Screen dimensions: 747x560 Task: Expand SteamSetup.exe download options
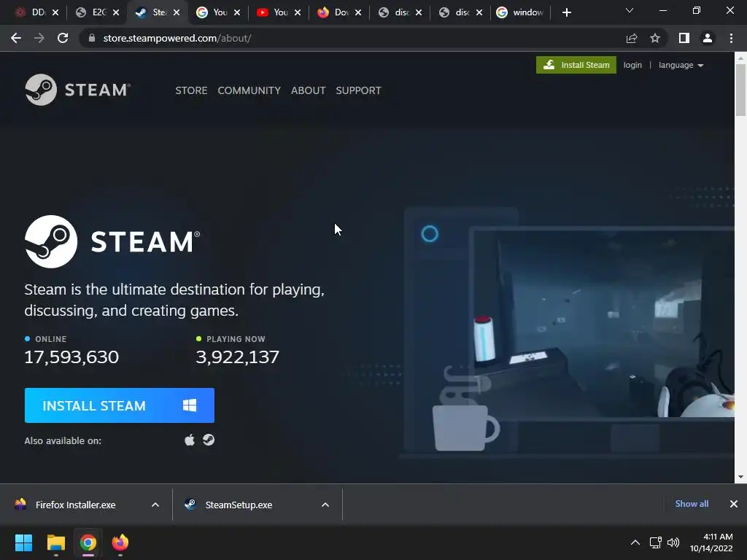click(325, 505)
